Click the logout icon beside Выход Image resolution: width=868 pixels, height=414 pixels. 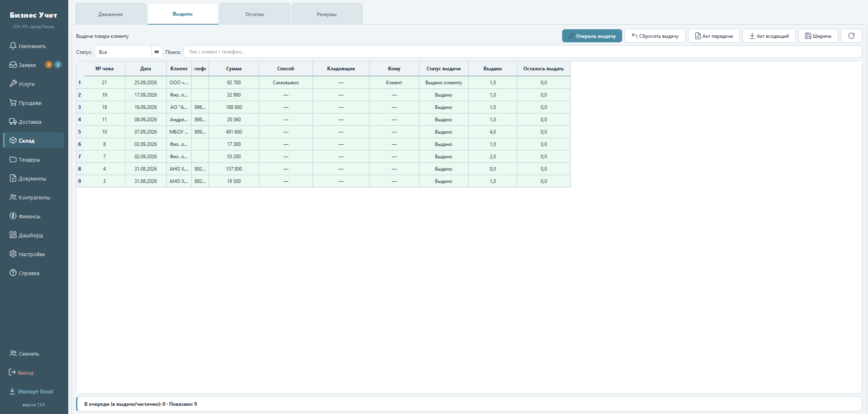(x=12, y=372)
